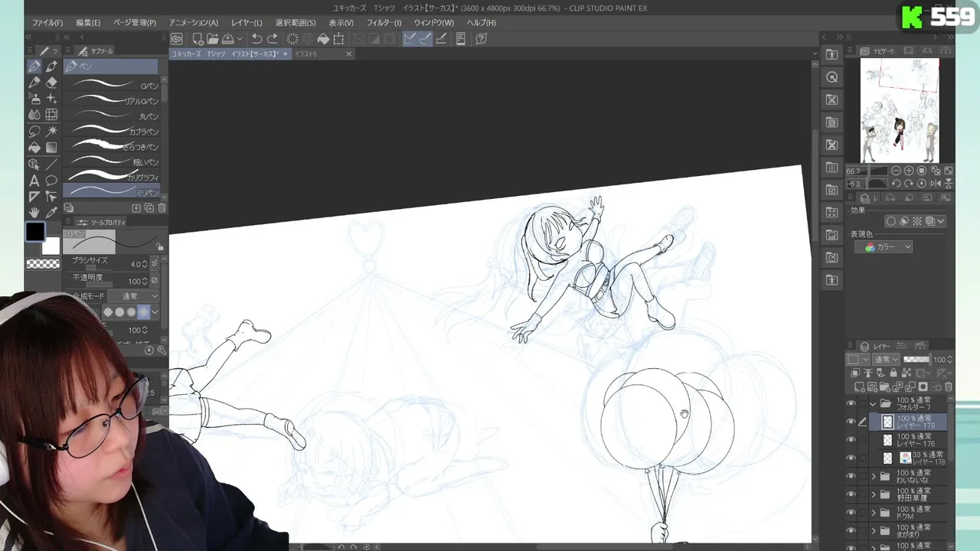Image resolution: width=980 pixels, height=551 pixels.
Task: Open the 編集(E) menu
Action: (x=88, y=23)
